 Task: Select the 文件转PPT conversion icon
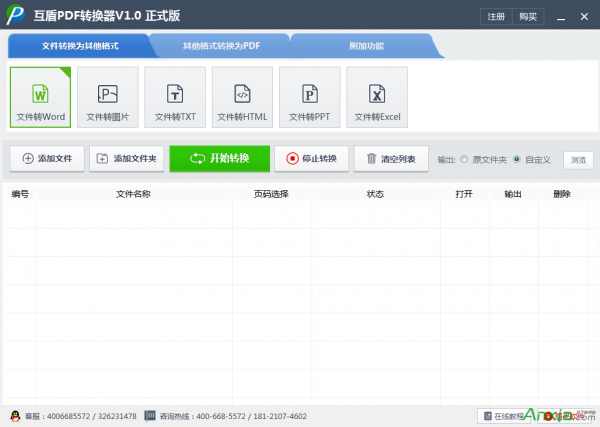[x=309, y=98]
